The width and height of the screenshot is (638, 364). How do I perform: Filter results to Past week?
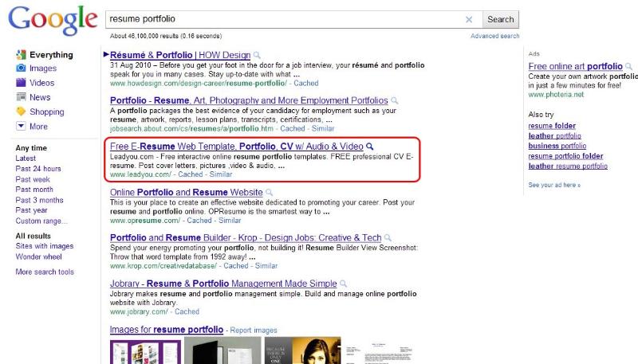[x=33, y=179]
